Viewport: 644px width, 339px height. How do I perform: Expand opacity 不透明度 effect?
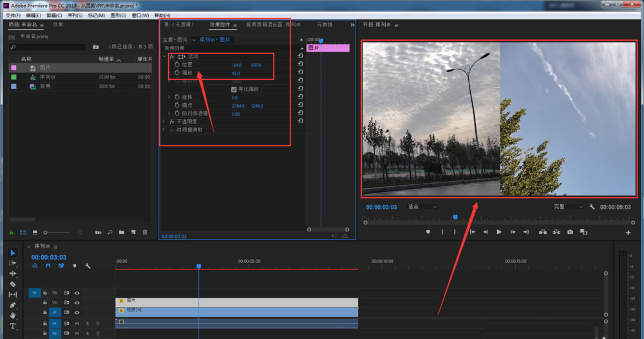pyautogui.click(x=164, y=122)
